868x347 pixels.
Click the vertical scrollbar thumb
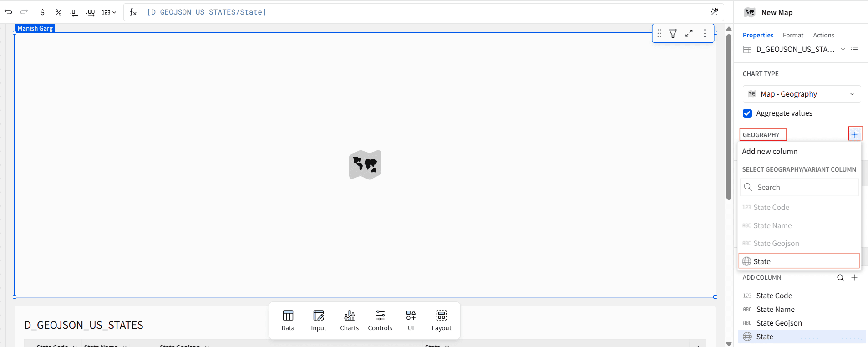click(x=729, y=117)
